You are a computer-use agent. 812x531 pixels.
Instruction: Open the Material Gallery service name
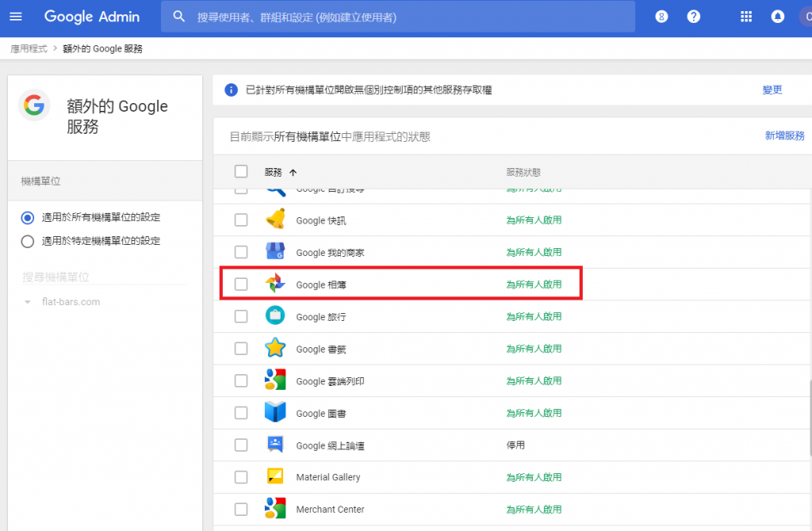point(327,477)
